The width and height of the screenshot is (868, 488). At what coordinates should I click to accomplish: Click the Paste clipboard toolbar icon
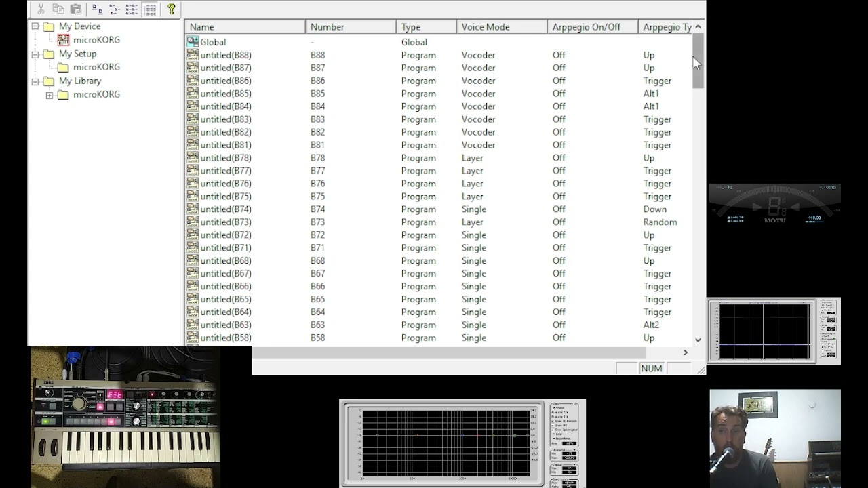pyautogui.click(x=76, y=9)
